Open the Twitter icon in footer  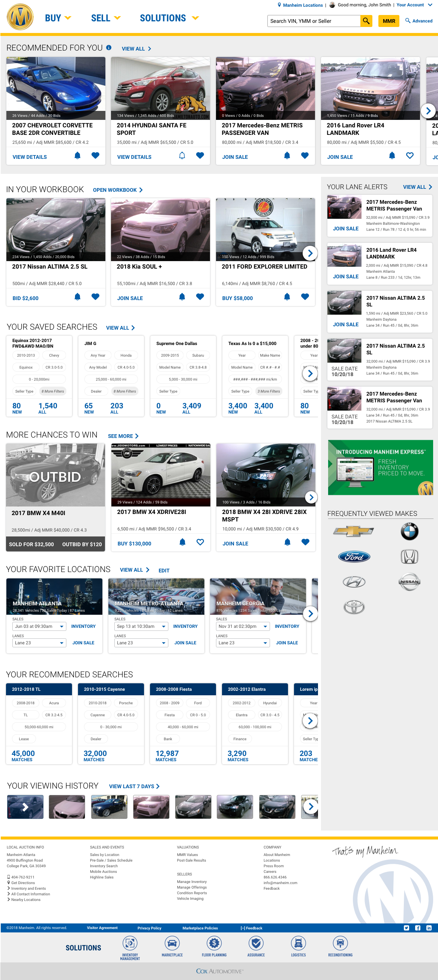point(406,928)
